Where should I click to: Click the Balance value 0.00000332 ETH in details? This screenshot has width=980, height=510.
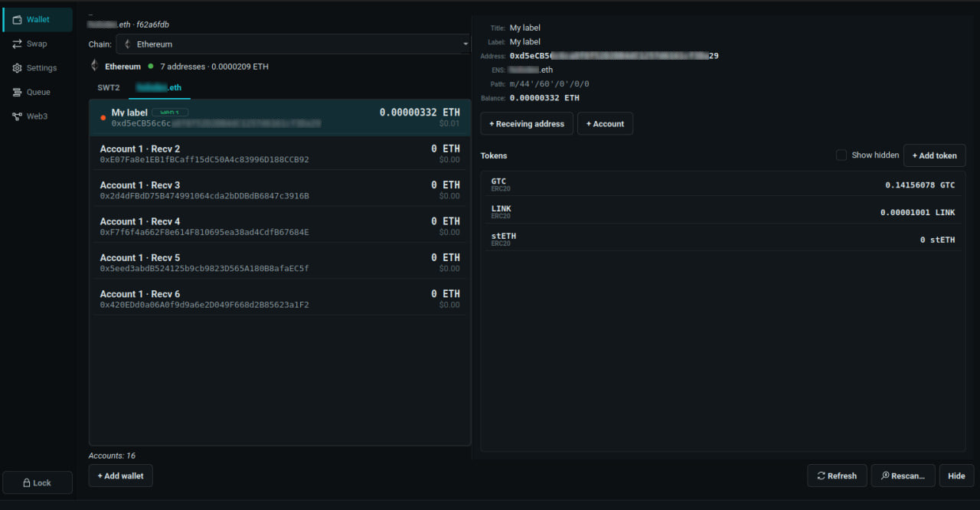[x=544, y=98]
